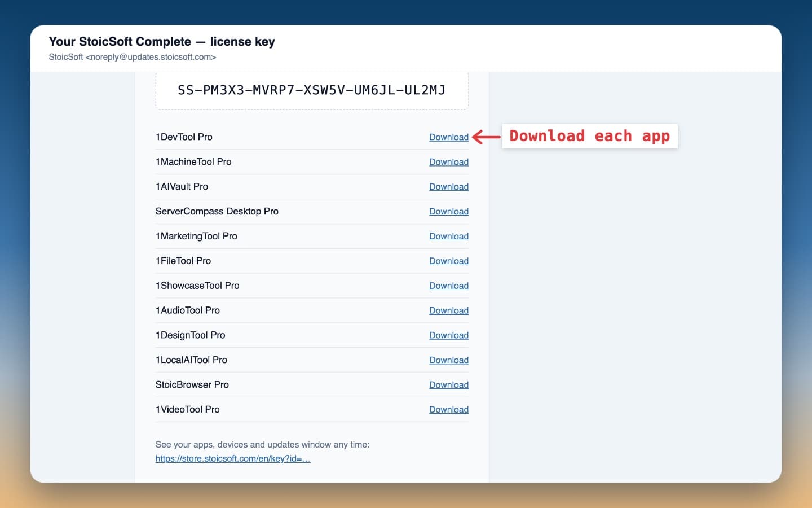Download 1VideoTool Pro
812x508 pixels.
[449, 410]
